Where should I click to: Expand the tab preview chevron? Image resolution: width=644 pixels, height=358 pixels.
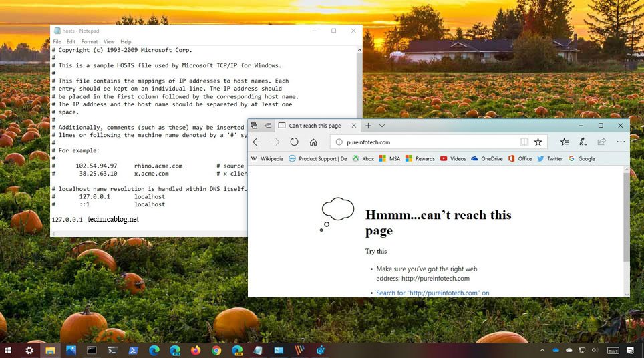382,126
